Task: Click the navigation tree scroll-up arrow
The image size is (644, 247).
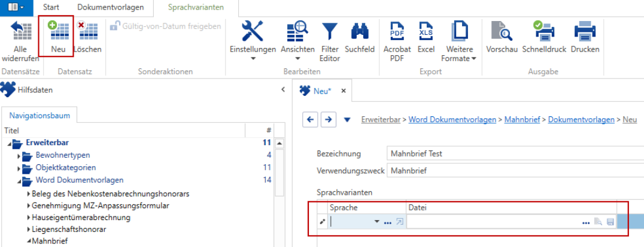Action: pyautogui.click(x=280, y=143)
